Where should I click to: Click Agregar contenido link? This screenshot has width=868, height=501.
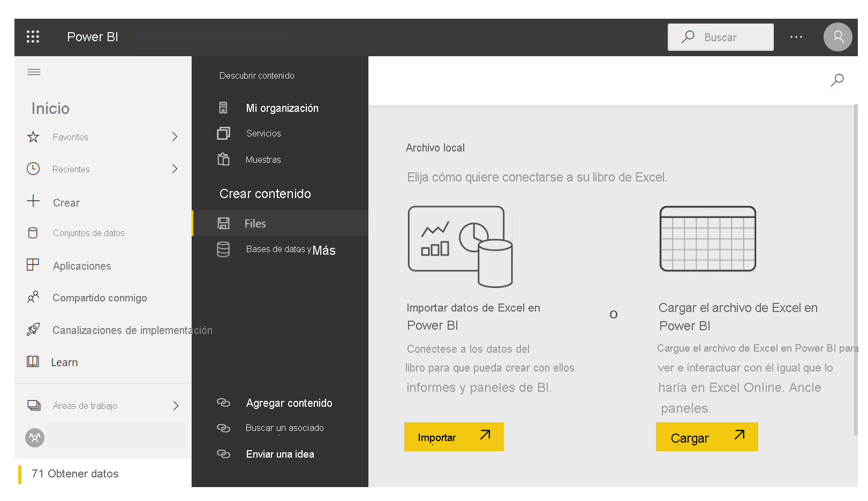[289, 403]
